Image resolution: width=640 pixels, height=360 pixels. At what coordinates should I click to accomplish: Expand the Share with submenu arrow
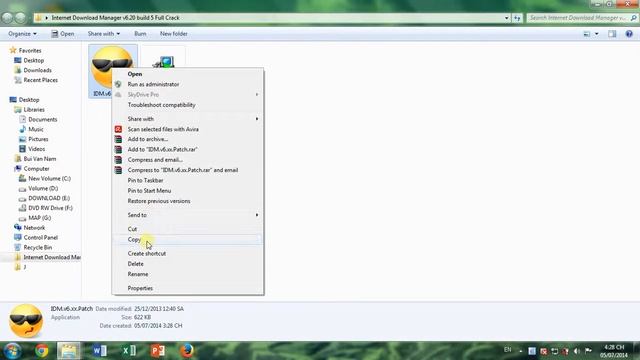[257, 119]
